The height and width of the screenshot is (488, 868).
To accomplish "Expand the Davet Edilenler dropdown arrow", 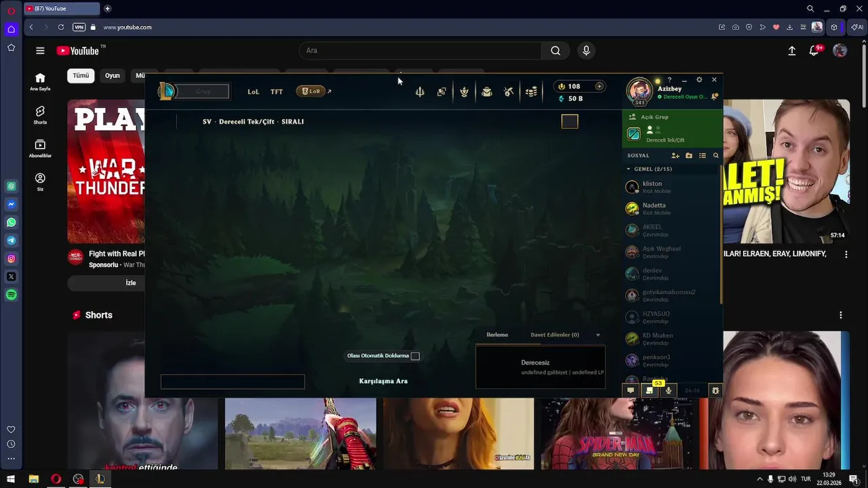I will (x=597, y=335).
